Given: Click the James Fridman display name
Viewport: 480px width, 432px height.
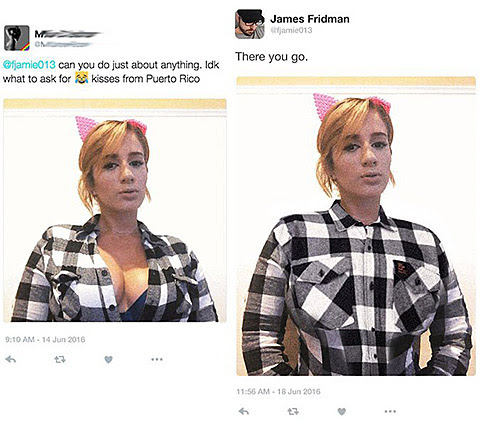Looking at the screenshot, I should pos(310,19).
